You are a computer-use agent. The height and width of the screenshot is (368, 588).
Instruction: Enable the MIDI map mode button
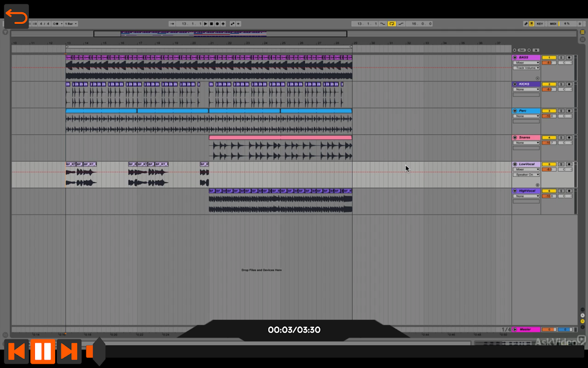click(x=553, y=23)
